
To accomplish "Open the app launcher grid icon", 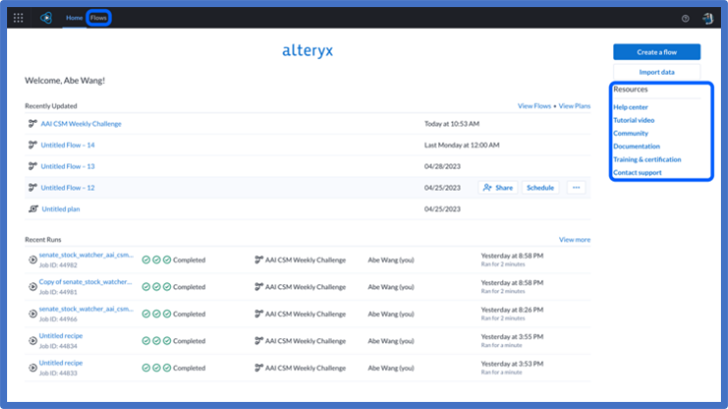I will tap(18, 18).
